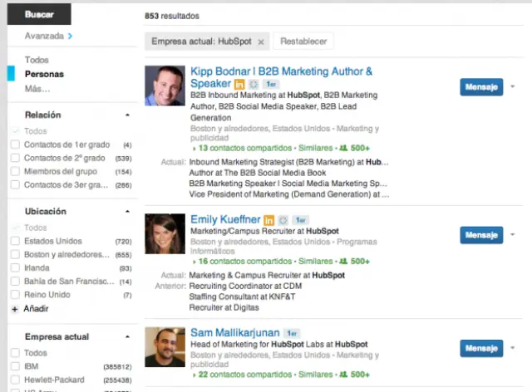Click LinkedIn badge icon next to Kipp Bodnar

239,85
